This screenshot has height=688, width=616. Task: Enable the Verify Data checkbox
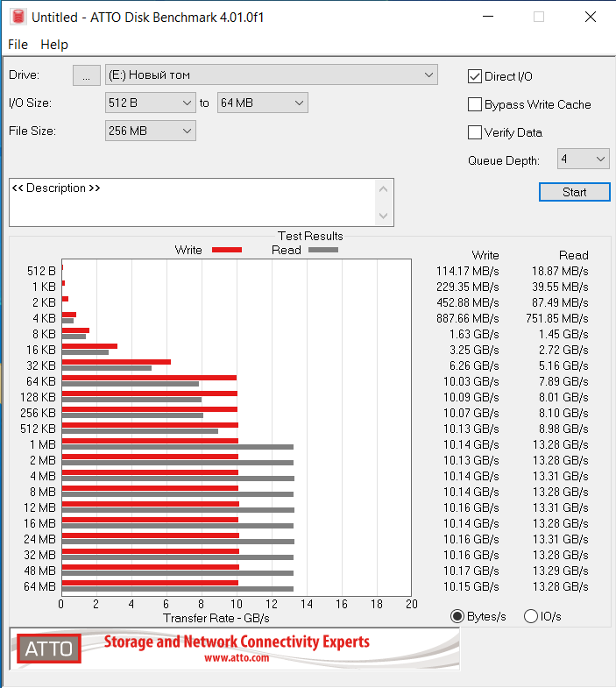tap(475, 132)
